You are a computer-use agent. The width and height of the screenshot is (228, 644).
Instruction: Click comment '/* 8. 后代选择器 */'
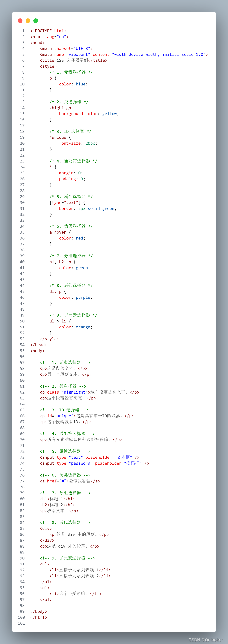[71, 286]
